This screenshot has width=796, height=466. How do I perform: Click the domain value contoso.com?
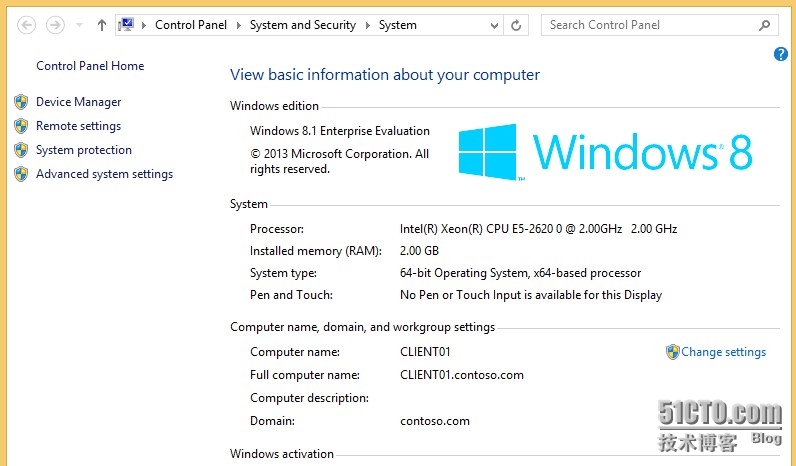(x=435, y=421)
